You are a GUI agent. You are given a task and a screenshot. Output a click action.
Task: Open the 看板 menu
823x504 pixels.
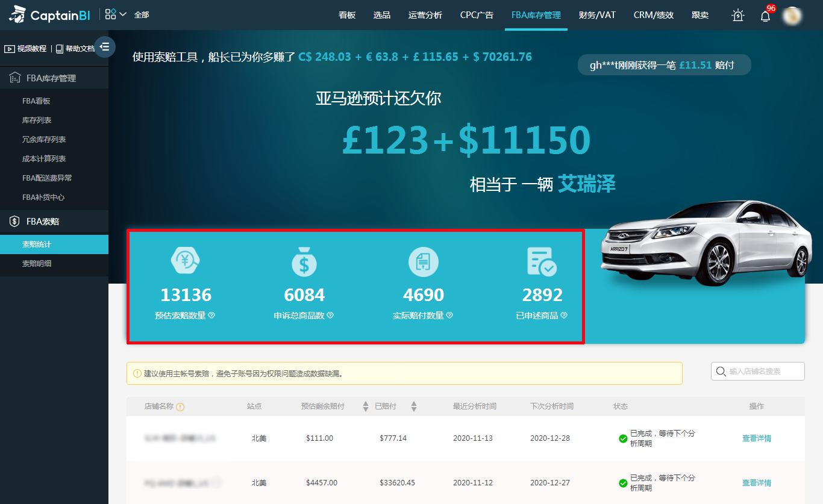347,15
